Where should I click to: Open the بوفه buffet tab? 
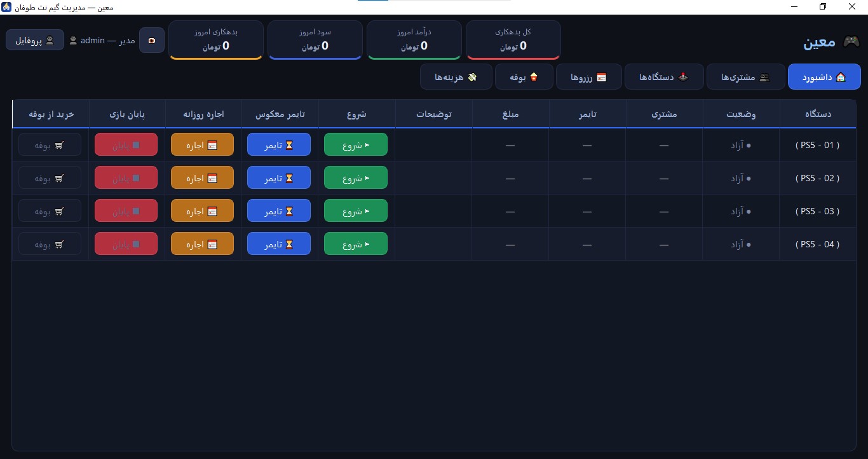click(x=524, y=77)
